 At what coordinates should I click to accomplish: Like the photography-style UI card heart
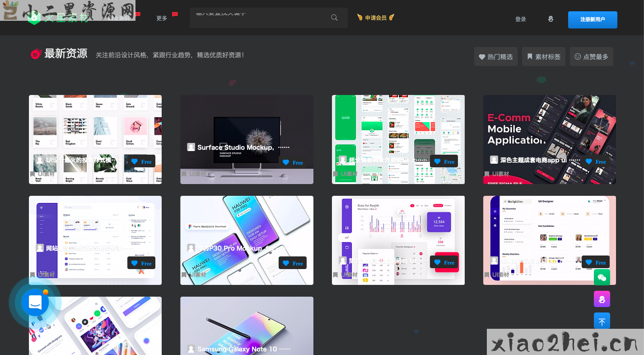(134, 161)
